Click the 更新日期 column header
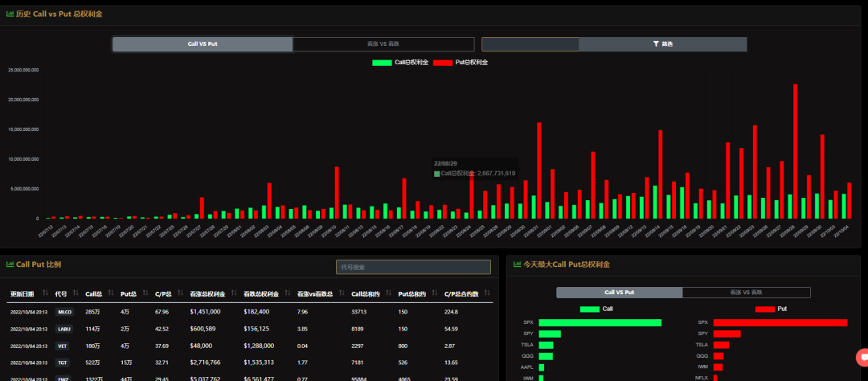This screenshot has height=381, width=868. point(22,293)
